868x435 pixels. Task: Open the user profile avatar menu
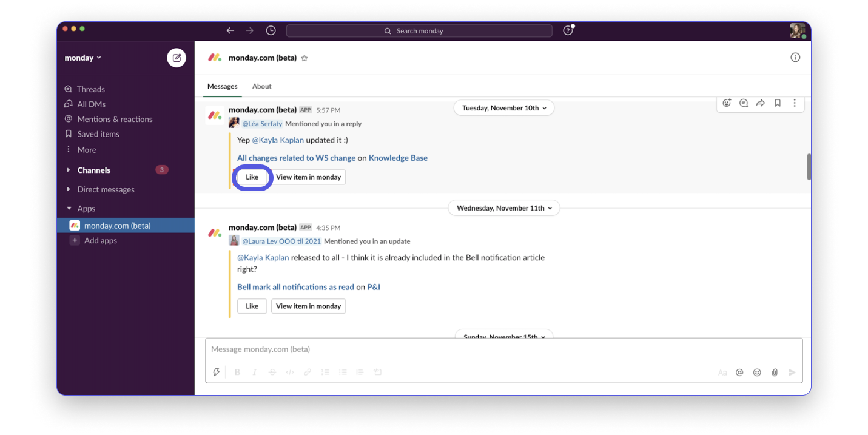(797, 30)
